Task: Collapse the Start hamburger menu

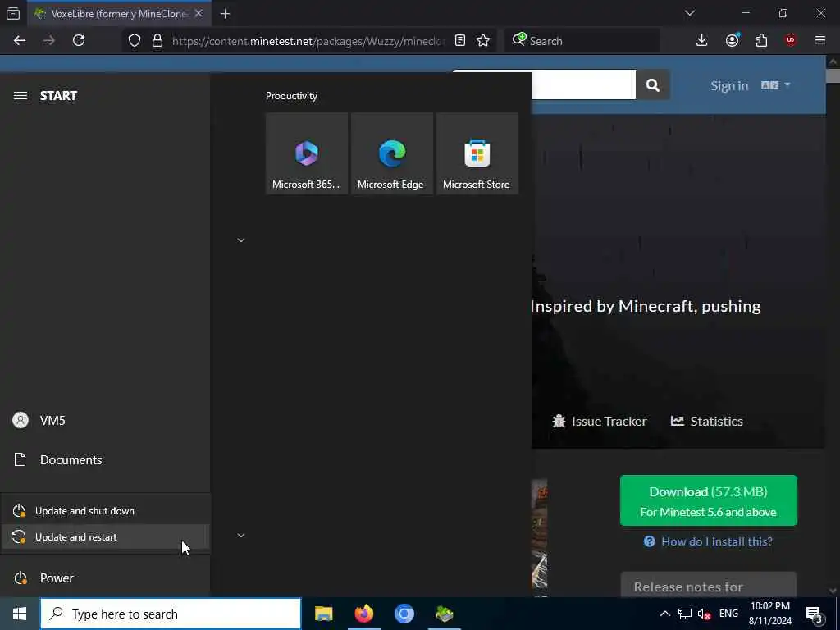Action: 21,96
